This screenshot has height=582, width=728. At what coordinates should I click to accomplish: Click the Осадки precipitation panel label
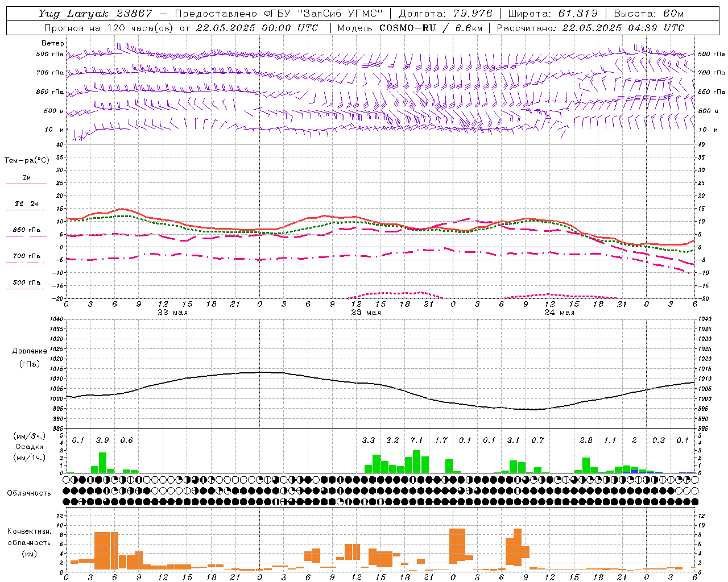[29, 447]
